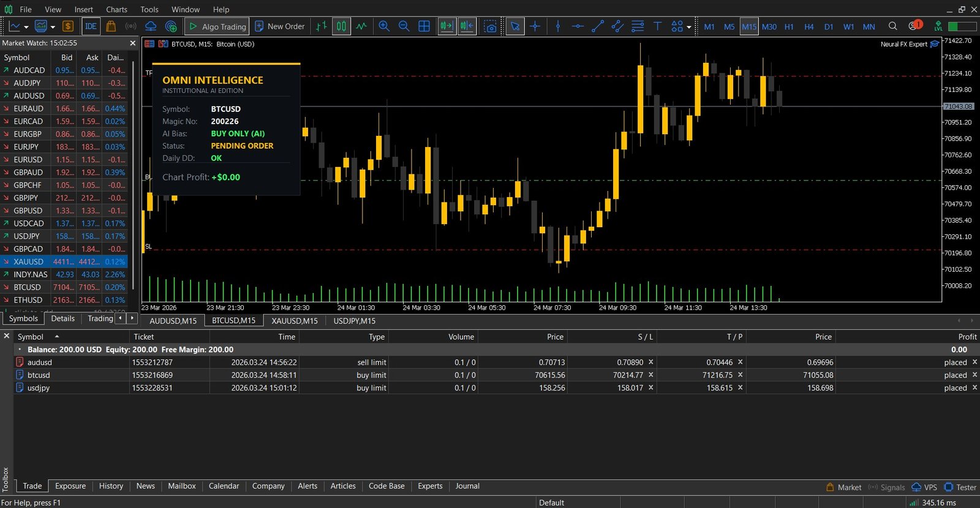Click the connection status bar indicator
This screenshot has height=508, width=980.
[932, 502]
